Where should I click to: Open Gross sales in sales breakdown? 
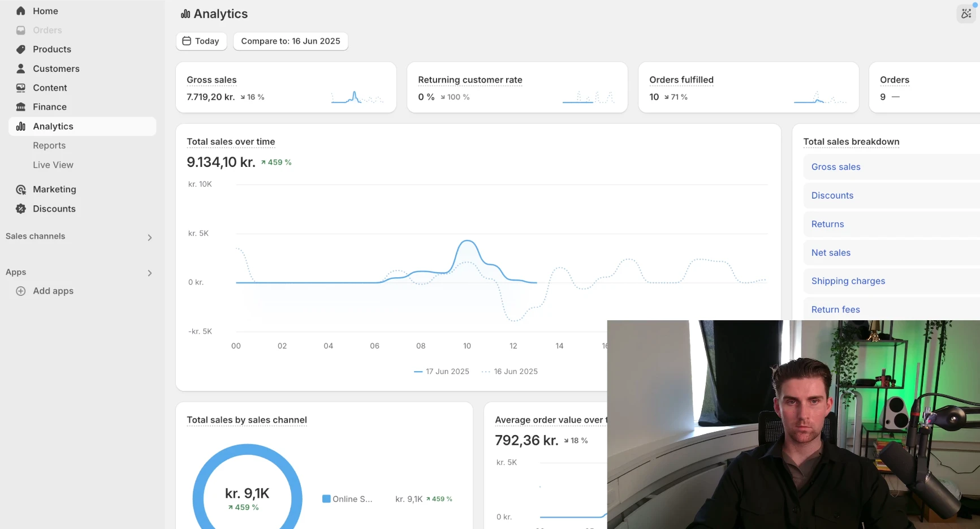tap(836, 167)
